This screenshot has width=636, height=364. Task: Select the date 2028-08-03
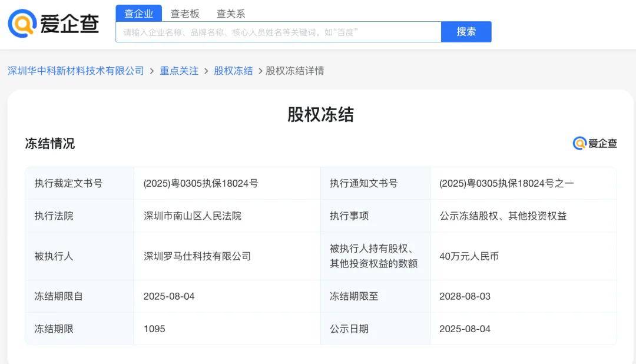[465, 296]
